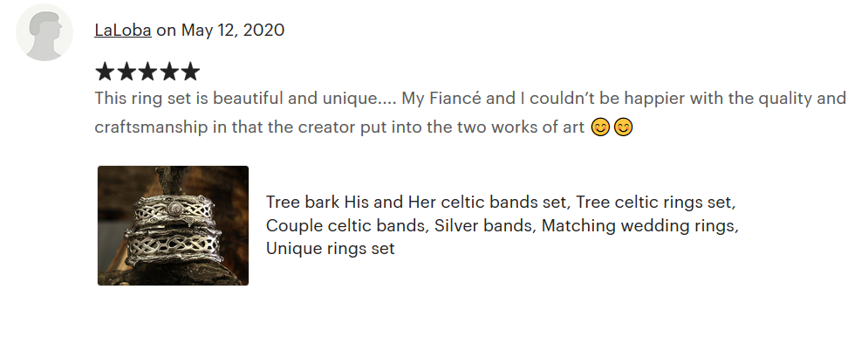Click the last smiling emoji in review

click(623, 127)
